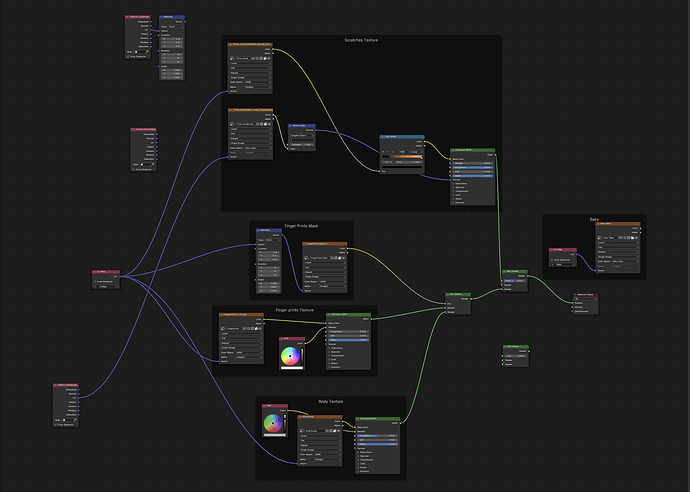Click the Color Ramp stop color swatch
Screen dimensions: 690x492
[x=402, y=167]
